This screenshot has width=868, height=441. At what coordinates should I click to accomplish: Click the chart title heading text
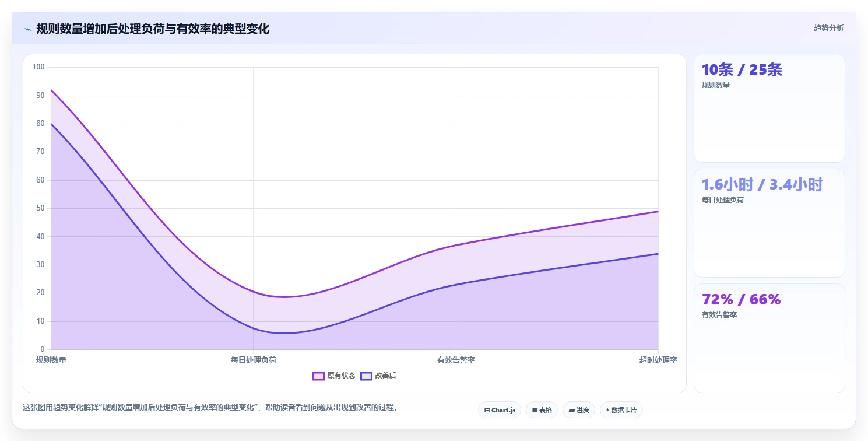pyautogui.click(x=153, y=29)
